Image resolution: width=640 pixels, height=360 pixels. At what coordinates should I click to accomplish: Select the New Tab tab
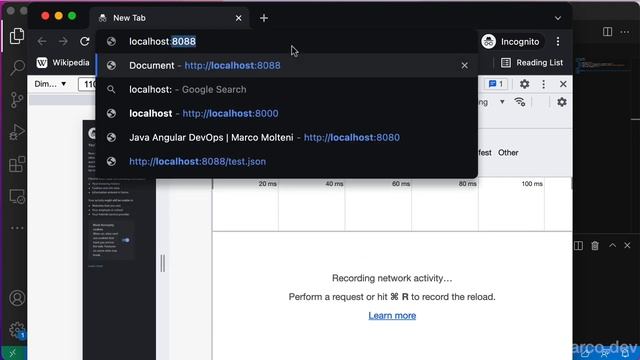coord(170,18)
